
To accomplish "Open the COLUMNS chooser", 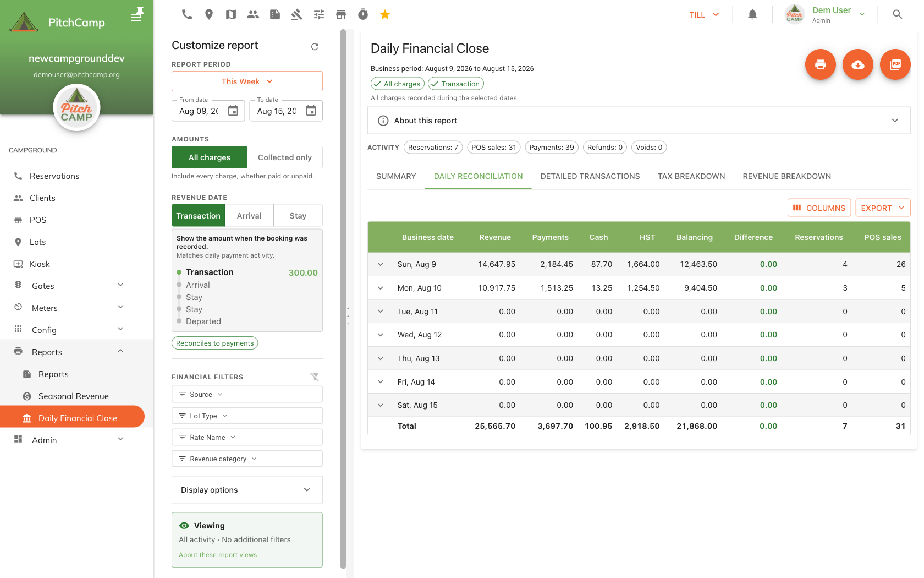I will pyautogui.click(x=820, y=208).
